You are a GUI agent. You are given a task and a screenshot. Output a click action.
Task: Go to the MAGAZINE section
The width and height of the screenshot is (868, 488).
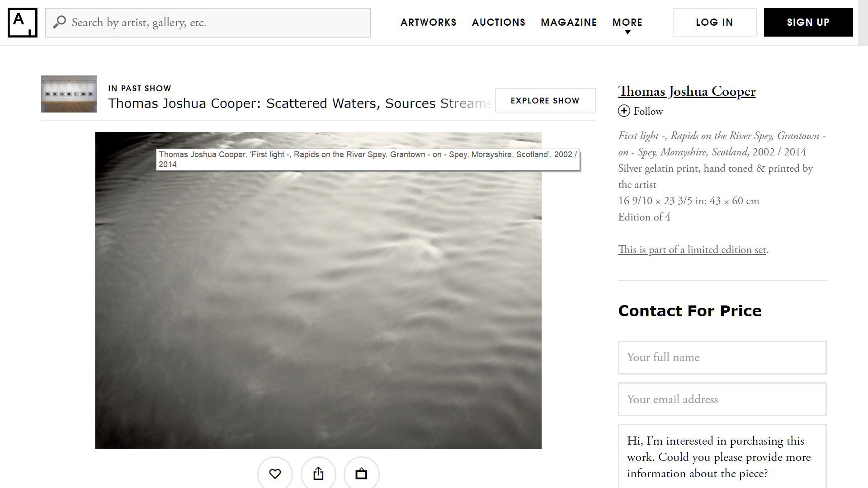[x=569, y=22]
